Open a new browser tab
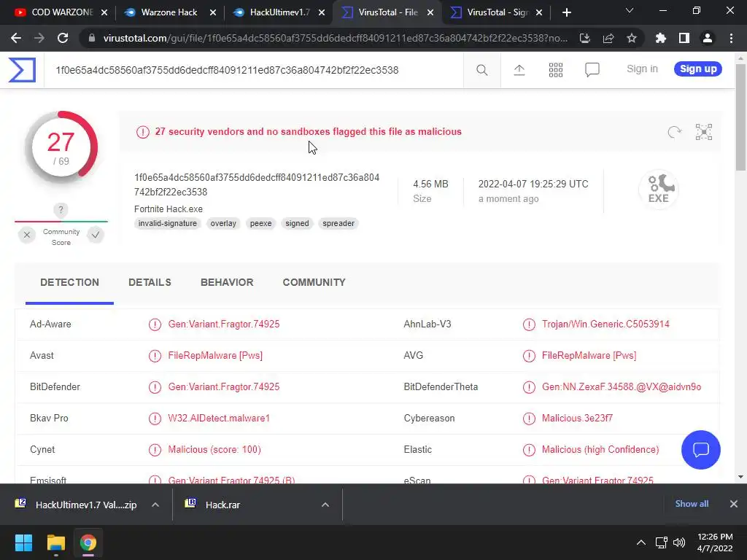The image size is (747, 560). 566,12
